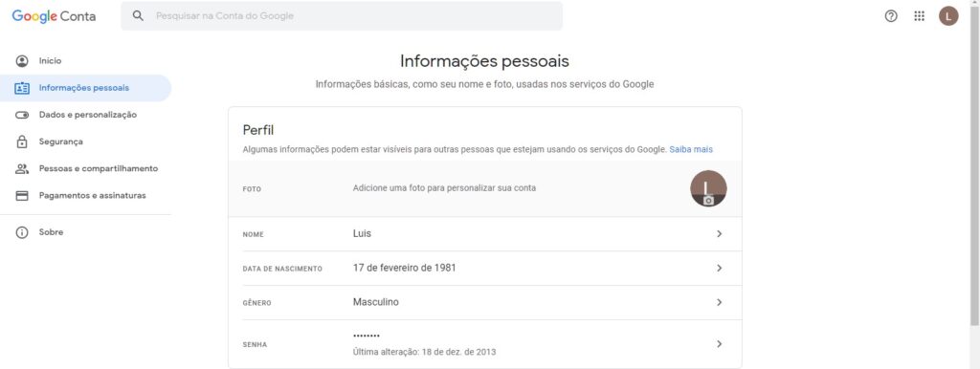Expand the Gênero row chevron
This screenshot has width=980, height=369.
click(719, 302)
